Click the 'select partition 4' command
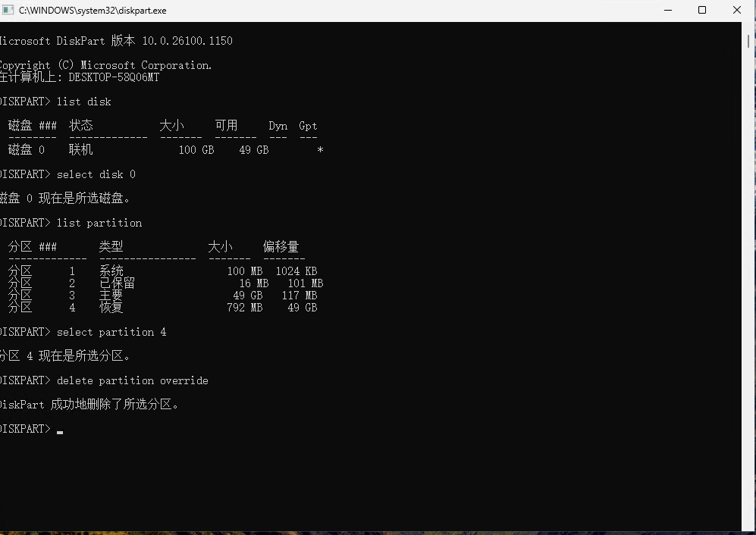 (111, 332)
